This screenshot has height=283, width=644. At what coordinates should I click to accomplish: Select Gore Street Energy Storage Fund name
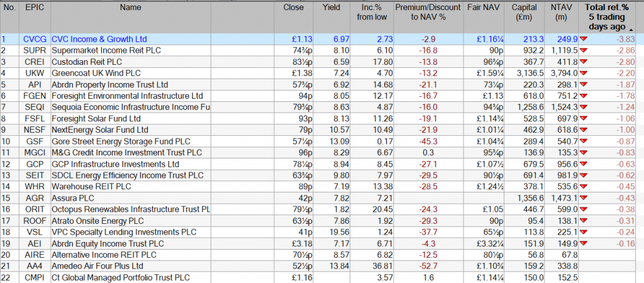coord(121,141)
